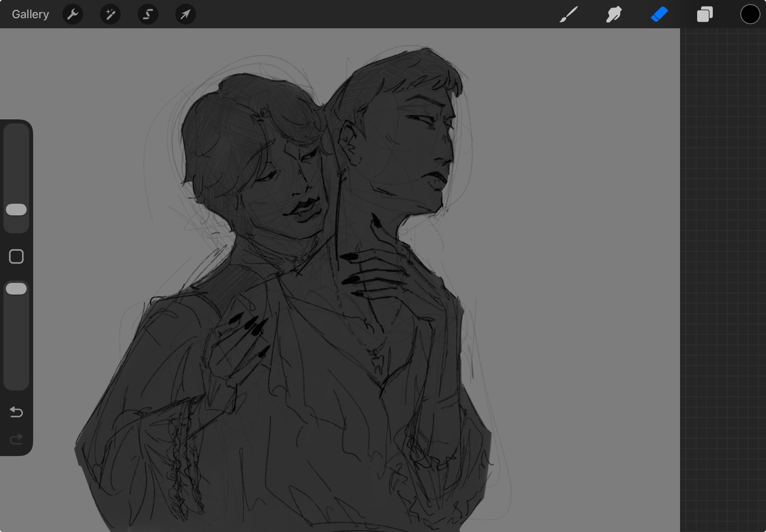Screen dimensions: 766x532
Task: Tap the square Modify button in sidebar
Action: [x=16, y=256]
